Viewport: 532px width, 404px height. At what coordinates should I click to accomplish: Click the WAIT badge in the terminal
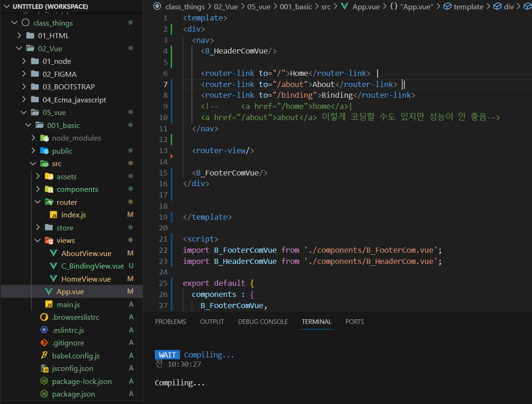[x=167, y=355]
